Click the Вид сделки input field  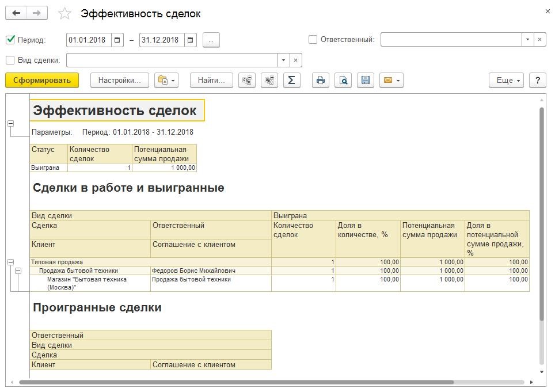coord(172,60)
